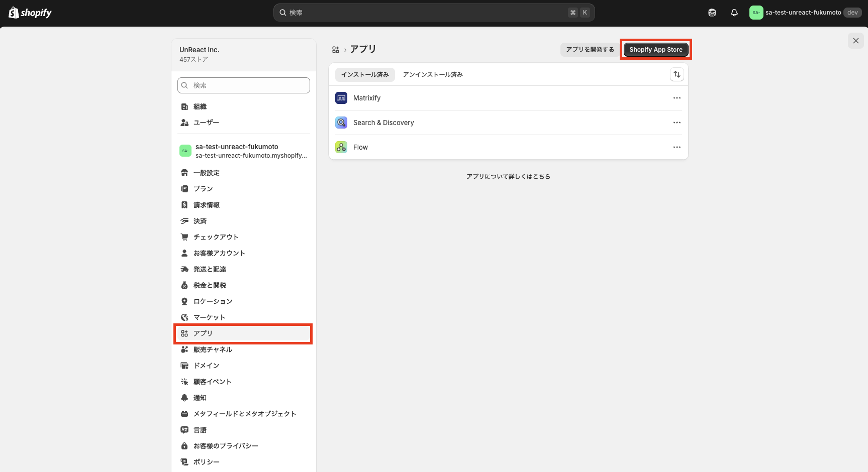Click the sa-test-unreact-fukumoto account avatar
This screenshot has height=472, width=868.
coord(756,13)
